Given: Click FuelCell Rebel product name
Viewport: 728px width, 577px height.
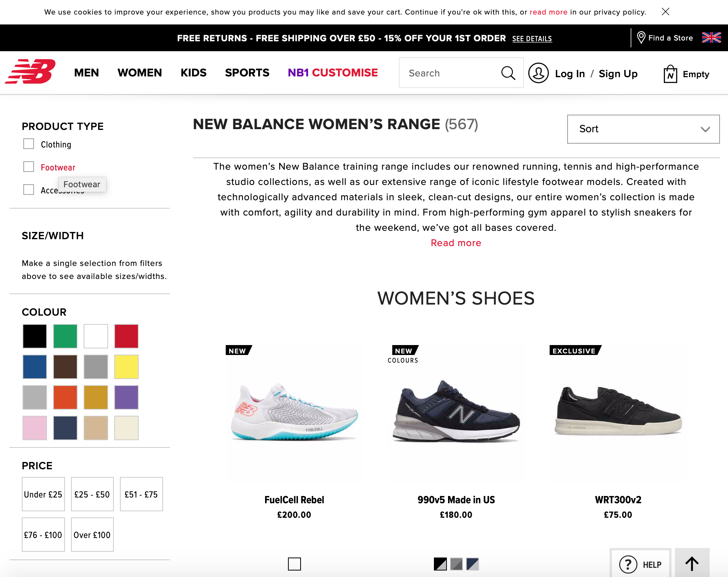Looking at the screenshot, I should (294, 500).
